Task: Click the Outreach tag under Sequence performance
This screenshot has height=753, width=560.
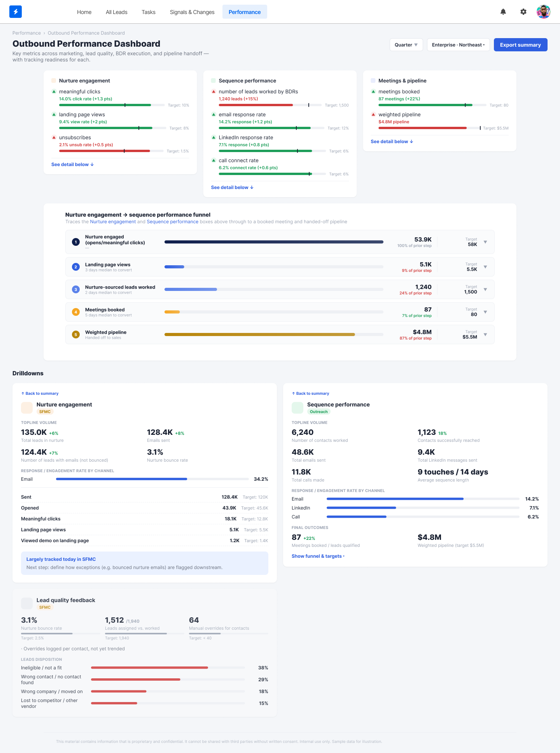Action: (319, 412)
